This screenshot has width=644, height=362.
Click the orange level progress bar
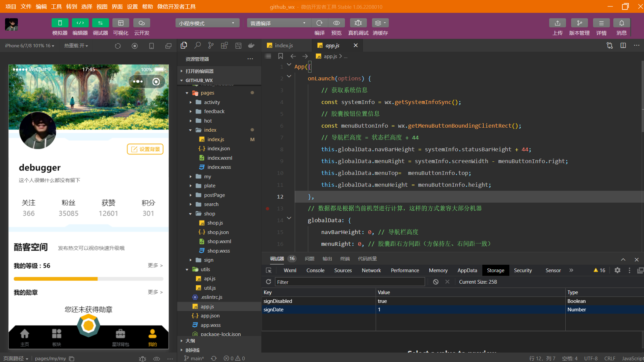click(x=56, y=279)
